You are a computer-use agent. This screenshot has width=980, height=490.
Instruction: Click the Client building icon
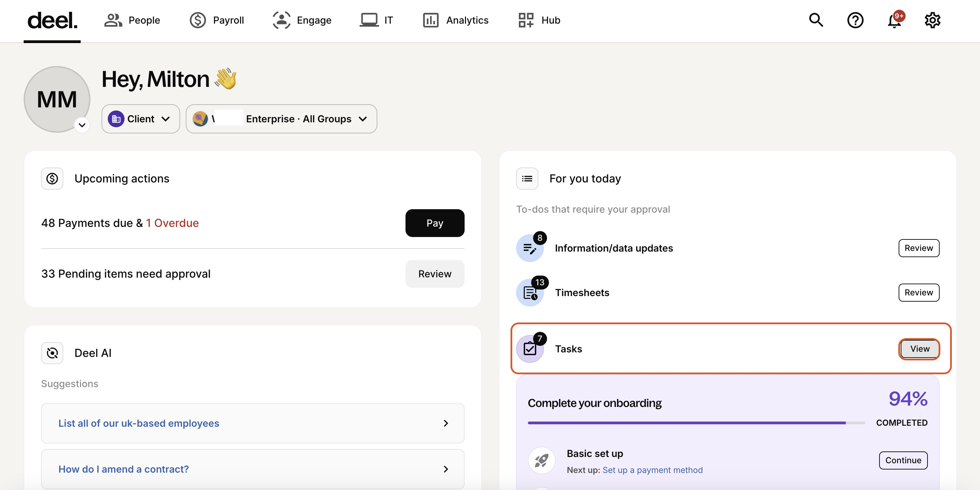click(116, 119)
